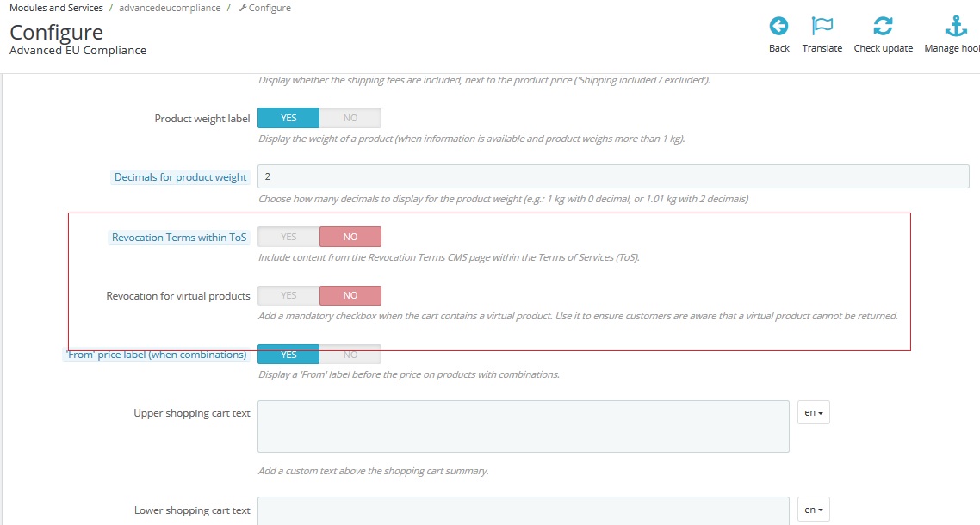
Task: Set Product weight label to NO
Action: click(350, 118)
